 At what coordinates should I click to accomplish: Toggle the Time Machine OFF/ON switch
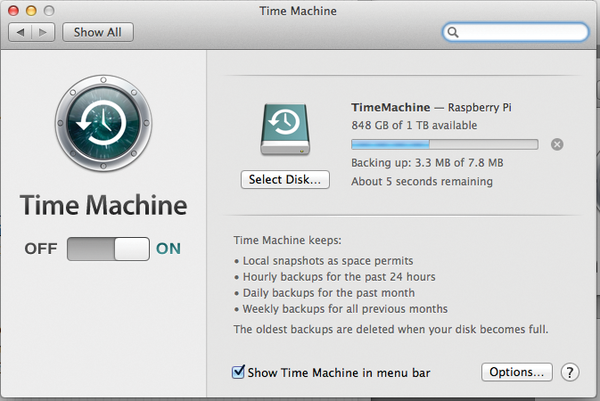[108, 249]
